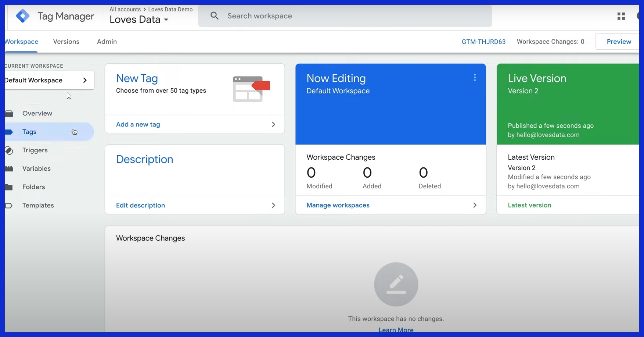Click the Now Editing blue card

391,104
